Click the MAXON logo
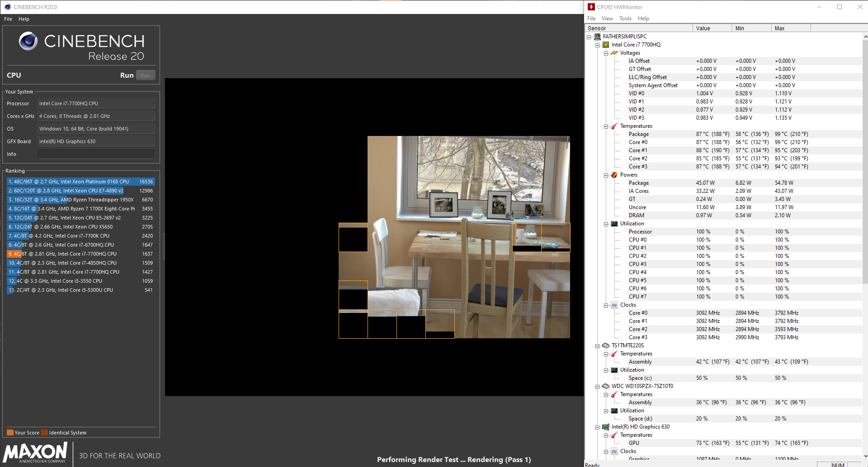Viewport: 868px width, 467px height. click(35, 452)
